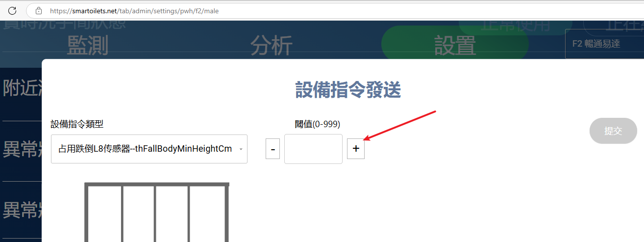Image resolution: width=644 pixels, height=242 pixels.
Task: Click the small arrow beside thFallBodyMinHeightCm
Action: 241,149
